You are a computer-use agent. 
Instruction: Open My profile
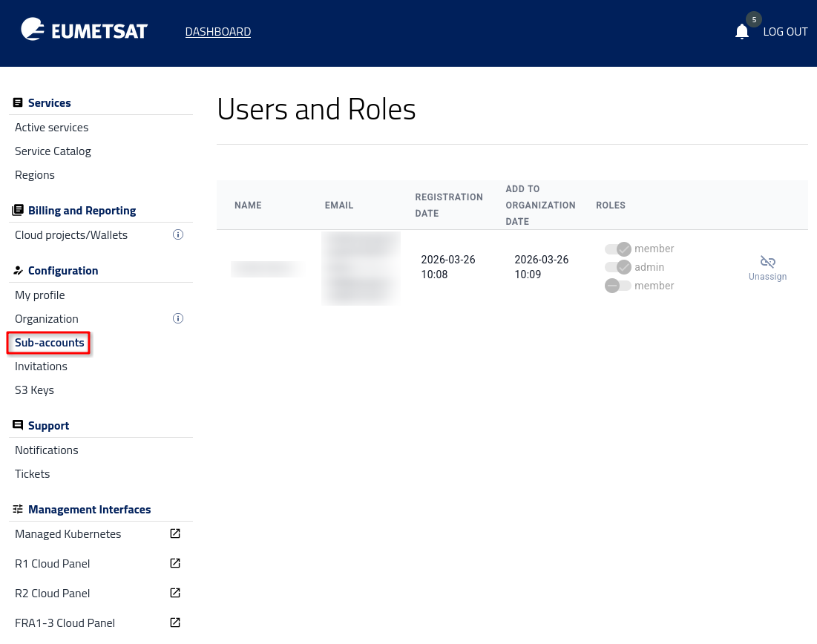point(39,295)
